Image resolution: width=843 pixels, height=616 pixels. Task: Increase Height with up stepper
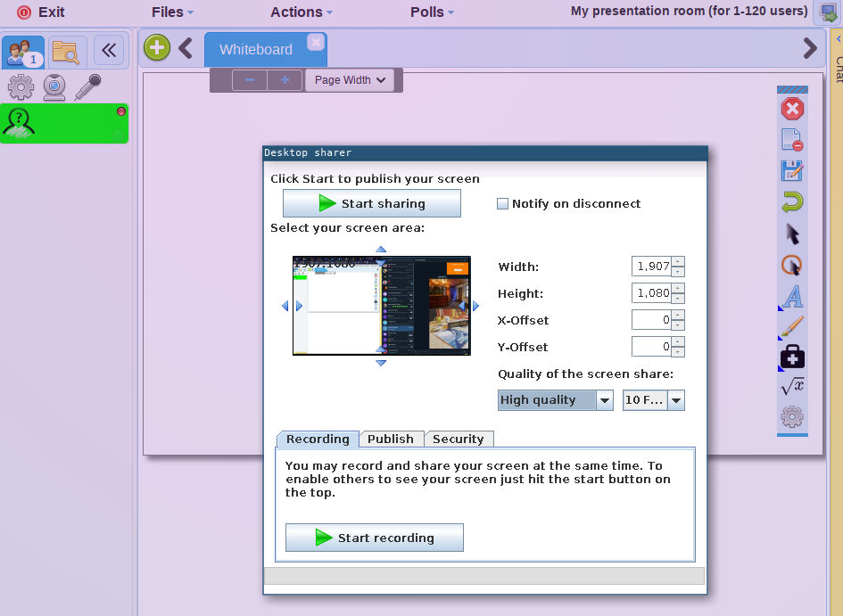click(x=678, y=289)
